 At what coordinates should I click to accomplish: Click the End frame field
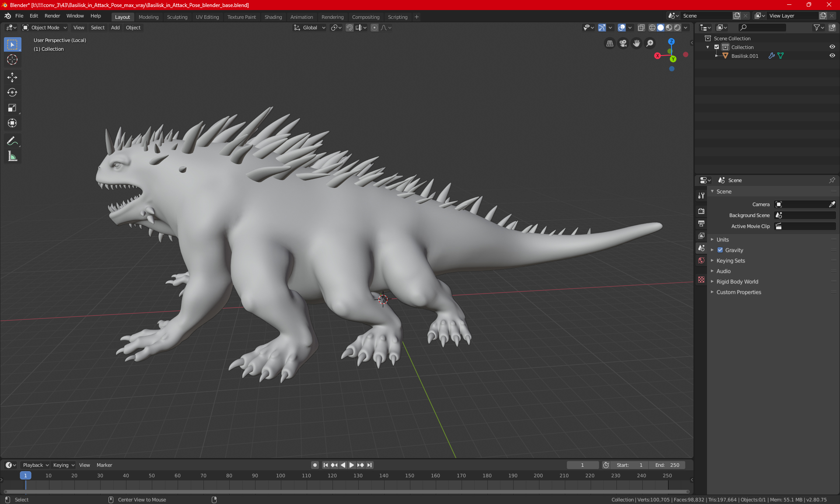pos(667,465)
